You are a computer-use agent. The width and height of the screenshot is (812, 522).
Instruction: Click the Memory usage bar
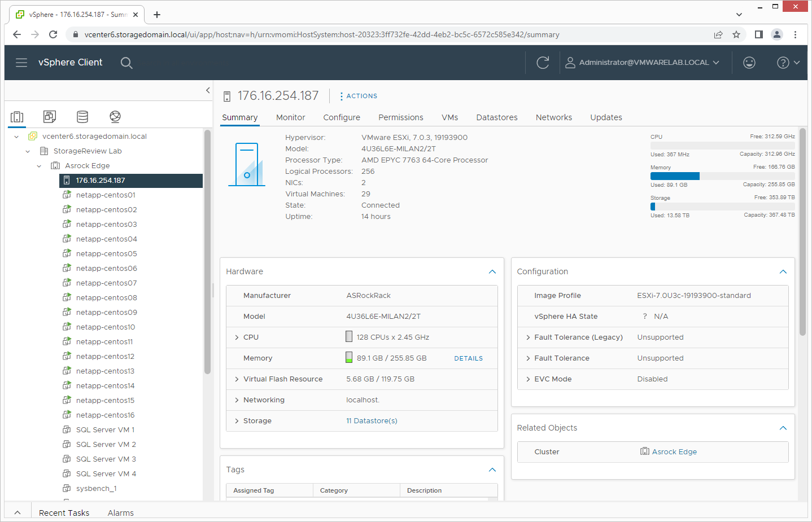723,176
